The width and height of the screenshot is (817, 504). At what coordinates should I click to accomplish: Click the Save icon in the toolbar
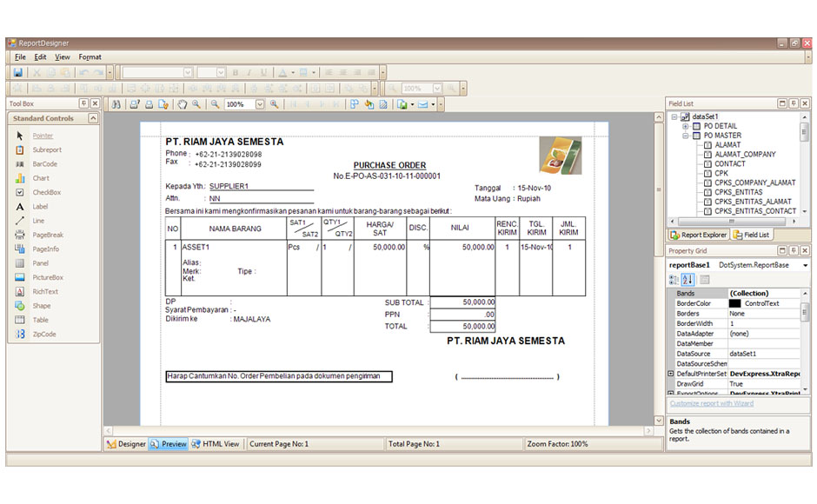(x=17, y=73)
